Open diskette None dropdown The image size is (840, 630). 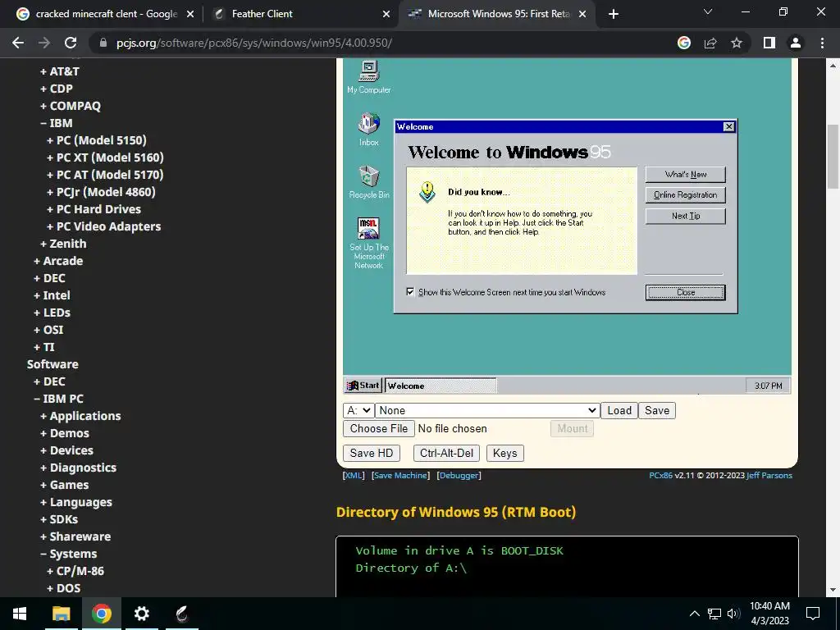(x=487, y=410)
